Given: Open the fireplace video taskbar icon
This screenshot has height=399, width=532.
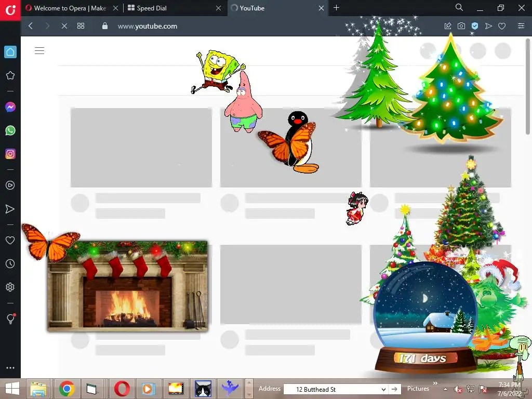Looking at the screenshot, I should (176, 389).
